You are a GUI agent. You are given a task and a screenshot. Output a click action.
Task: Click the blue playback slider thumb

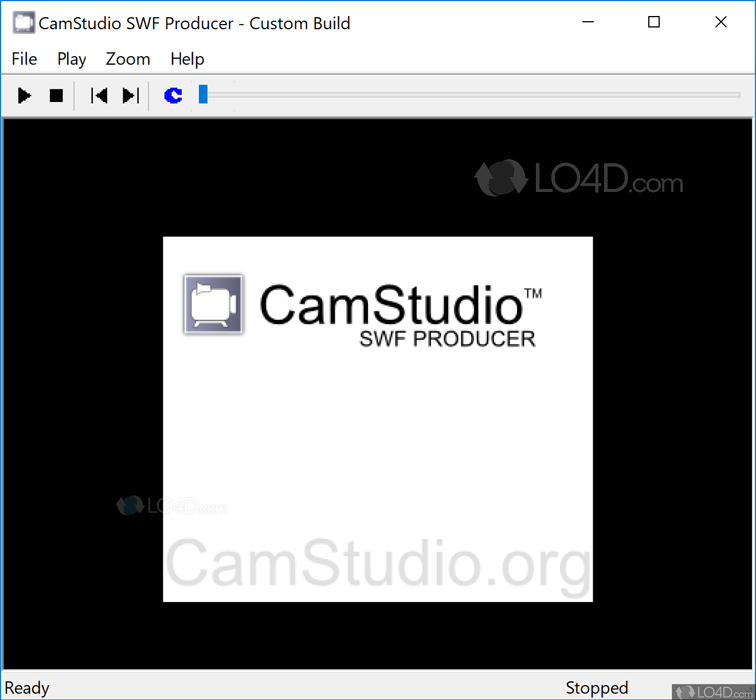click(203, 95)
